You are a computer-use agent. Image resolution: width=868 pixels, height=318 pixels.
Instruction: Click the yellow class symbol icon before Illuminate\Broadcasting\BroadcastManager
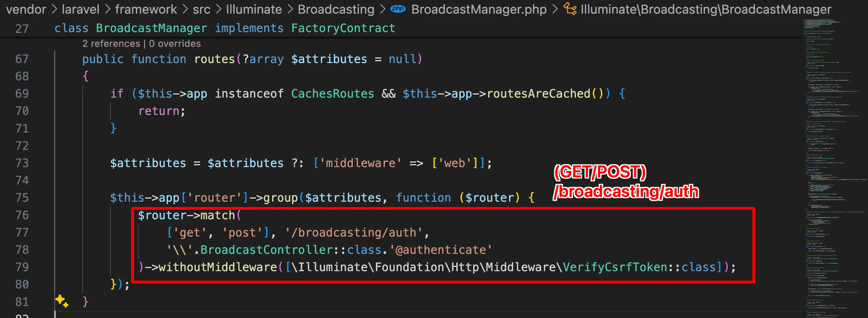(570, 9)
